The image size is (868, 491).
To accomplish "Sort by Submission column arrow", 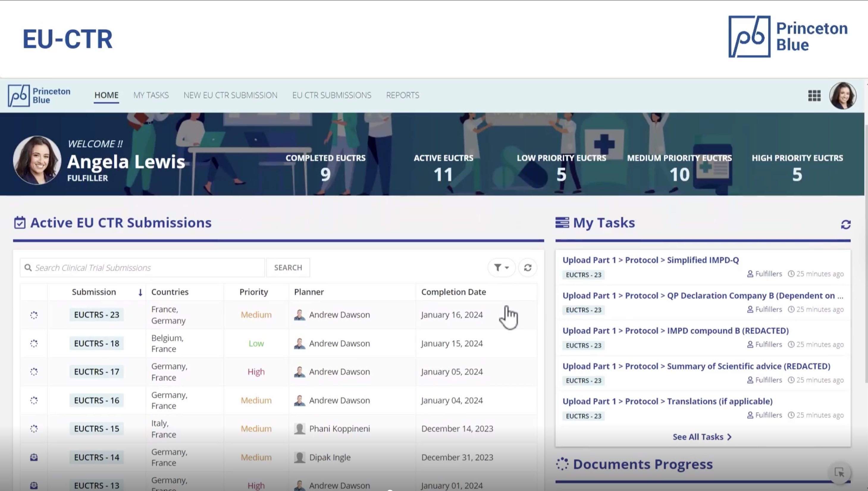I will point(140,293).
